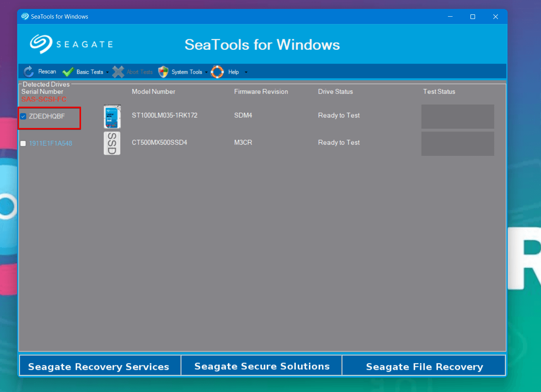Click the test status bar for ST1000LM035
This screenshot has height=392, width=541.
[x=458, y=117]
